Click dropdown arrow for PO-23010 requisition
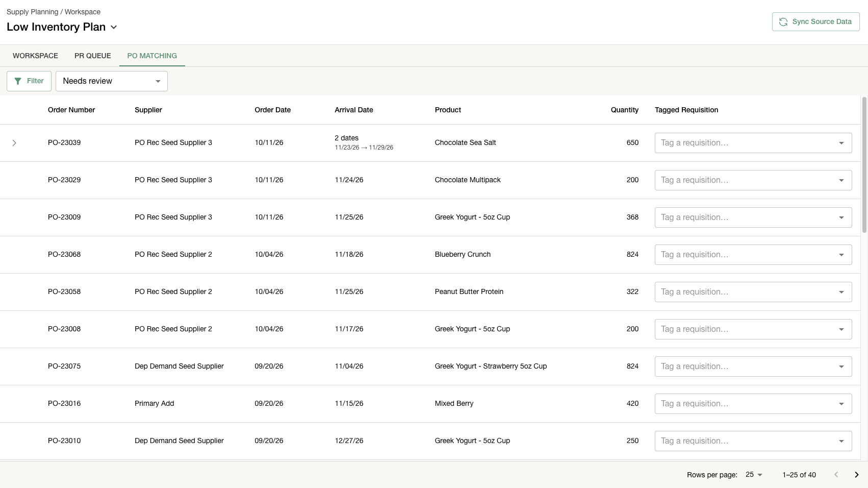Screen dimensions: 868x488 pyautogui.click(x=841, y=441)
